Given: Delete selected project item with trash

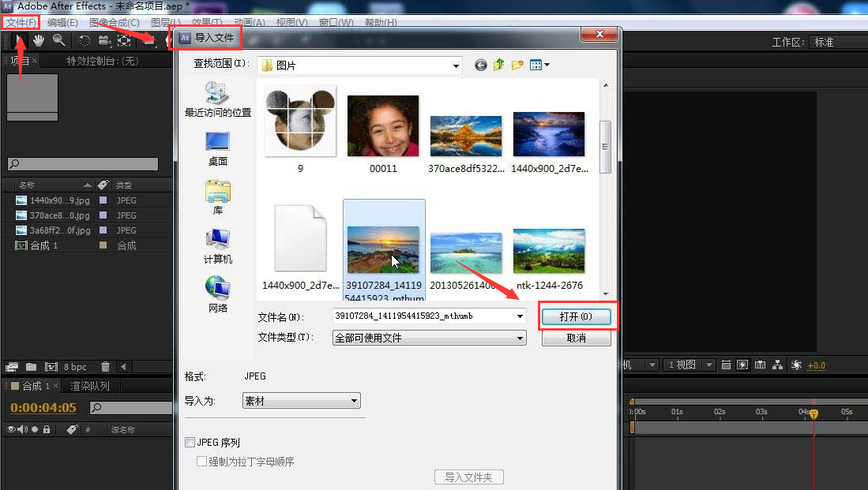Looking at the screenshot, I should 105,367.
